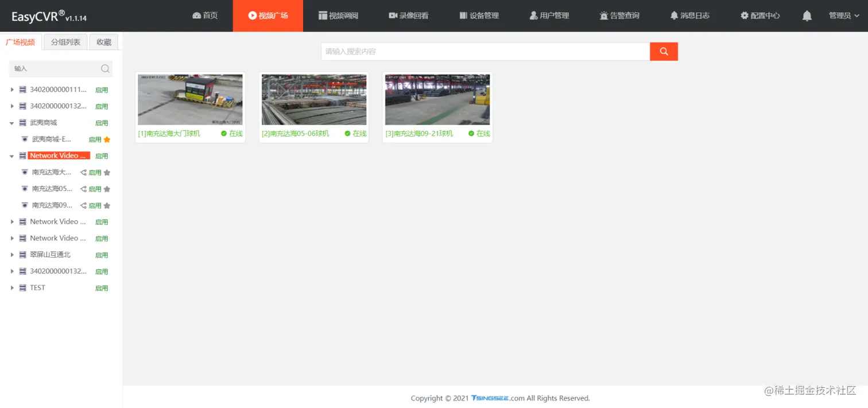Open the notification bell in the top bar
This screenshot has height=408, width=868.
tap(807, 16)
